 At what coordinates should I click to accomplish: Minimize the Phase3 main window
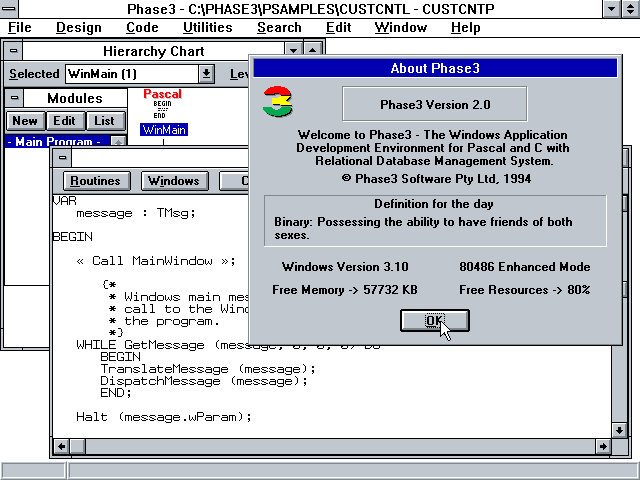pos(611,9)
